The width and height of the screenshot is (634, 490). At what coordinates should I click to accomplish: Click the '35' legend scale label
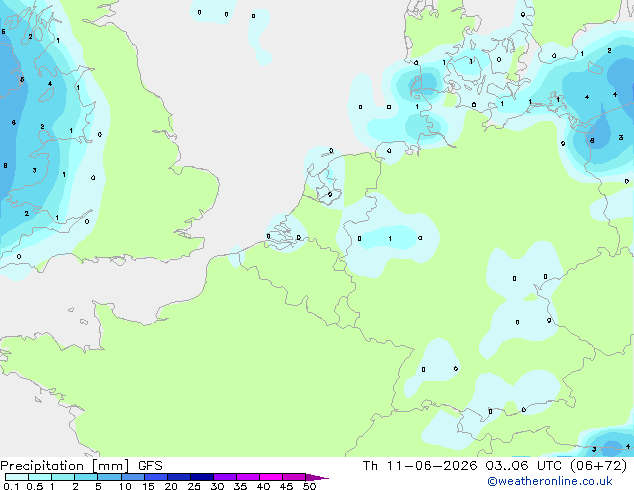click(240, 486)
